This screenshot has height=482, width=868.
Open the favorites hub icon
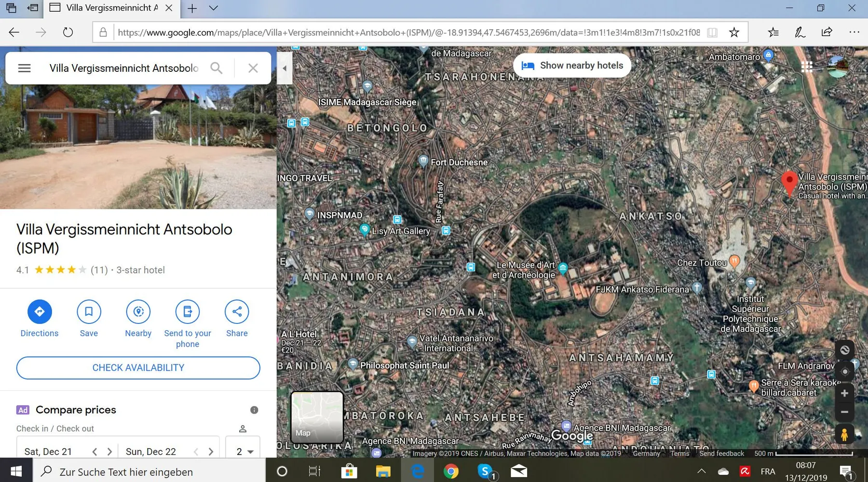[x=773, y=32]
